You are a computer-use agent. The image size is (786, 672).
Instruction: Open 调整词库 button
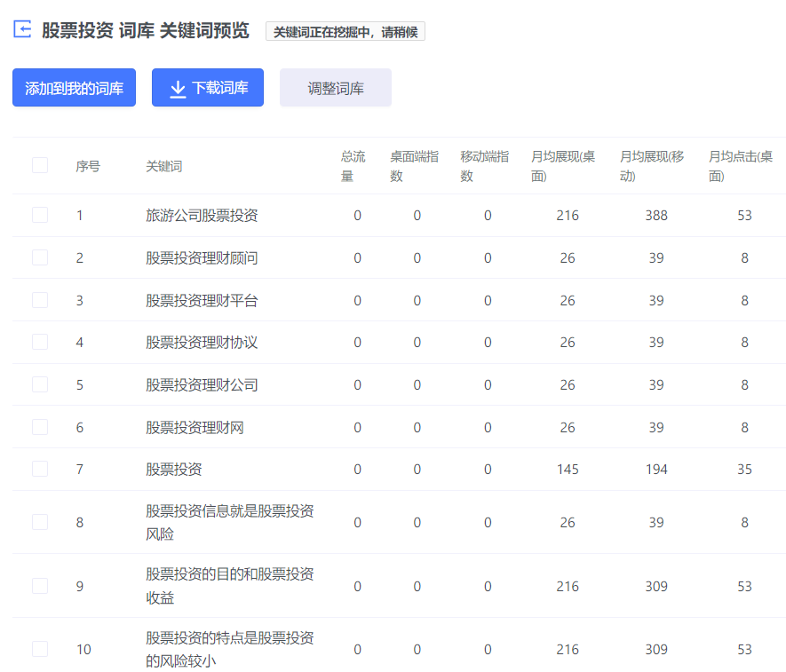(335, 88)
